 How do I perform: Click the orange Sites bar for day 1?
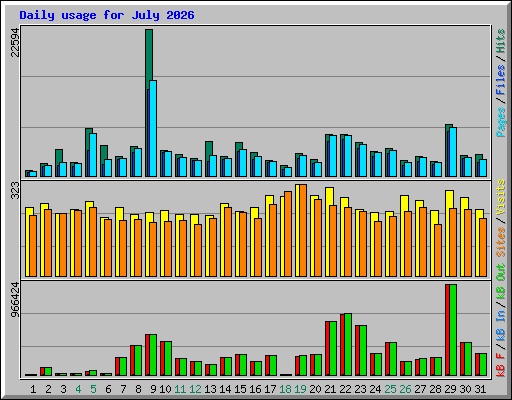(33, 246)
